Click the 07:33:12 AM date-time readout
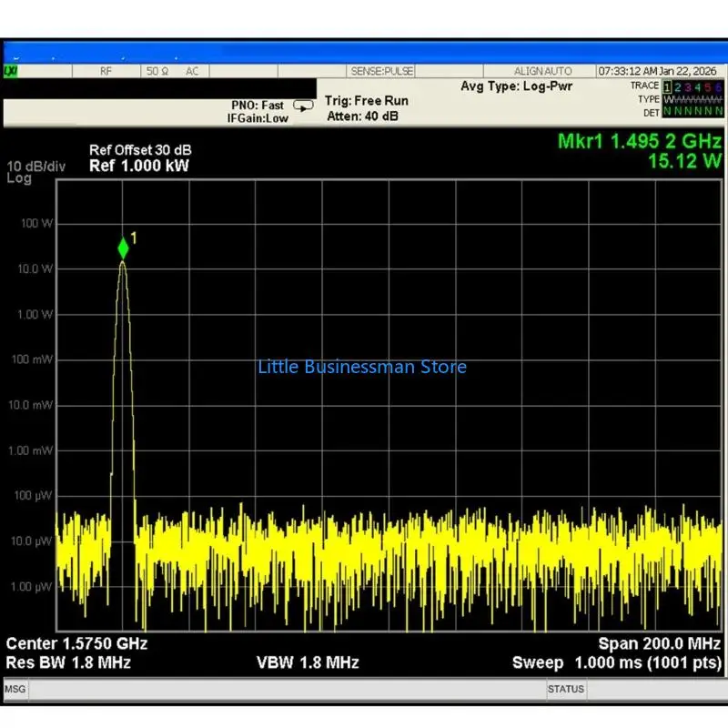This screenshot has height=728, width=728. [x=657, y=71]
